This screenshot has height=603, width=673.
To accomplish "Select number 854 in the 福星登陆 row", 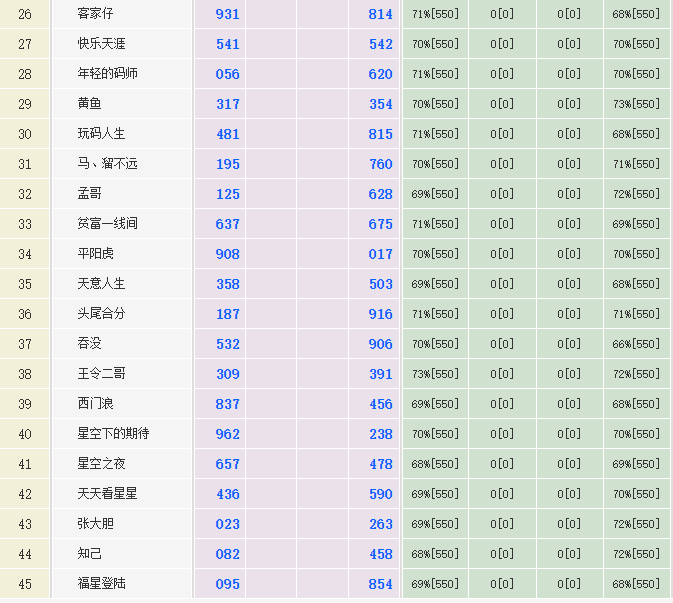I will [x=380, y=584].
